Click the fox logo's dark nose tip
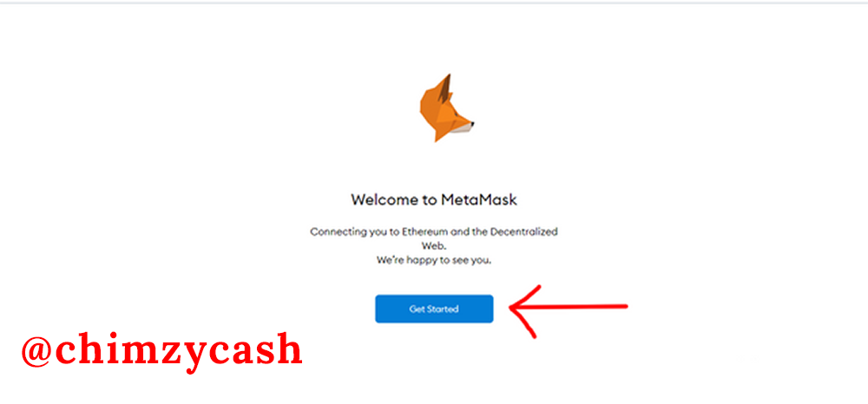Viewport: 868px width, 404px height. click(472, 124)
